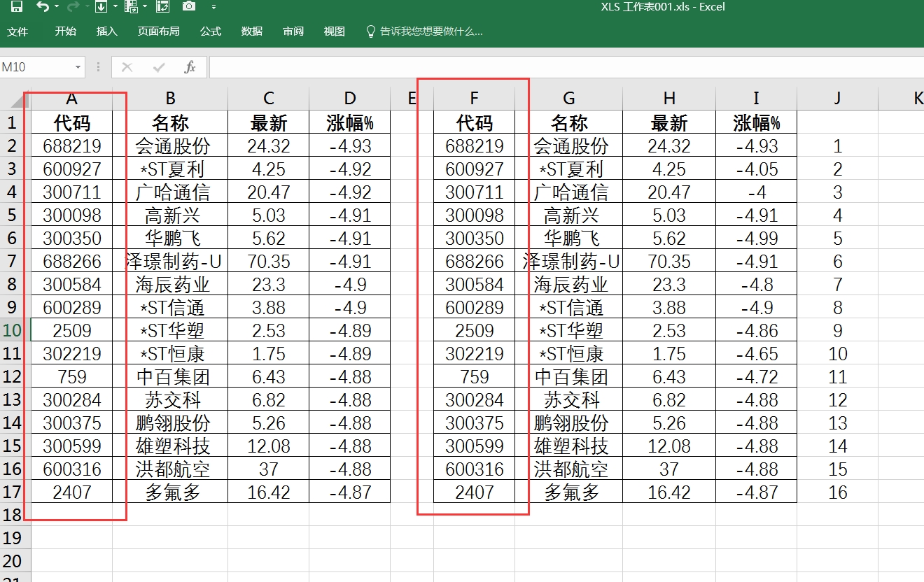This screenshot has width=924, height=582.
Task: Open Insert Function with the fx icon
Action: (x=190, y=67)
